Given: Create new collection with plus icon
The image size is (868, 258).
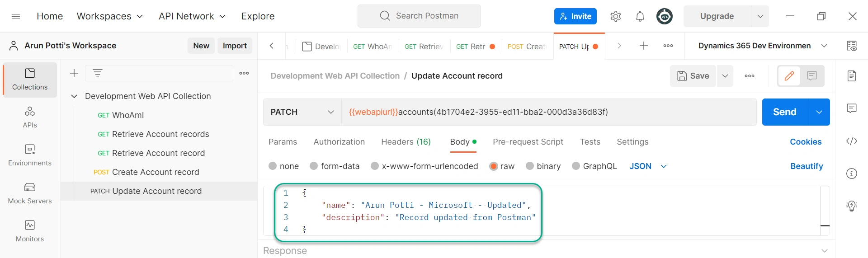Looking at the screenshot, I should (74, 73).
